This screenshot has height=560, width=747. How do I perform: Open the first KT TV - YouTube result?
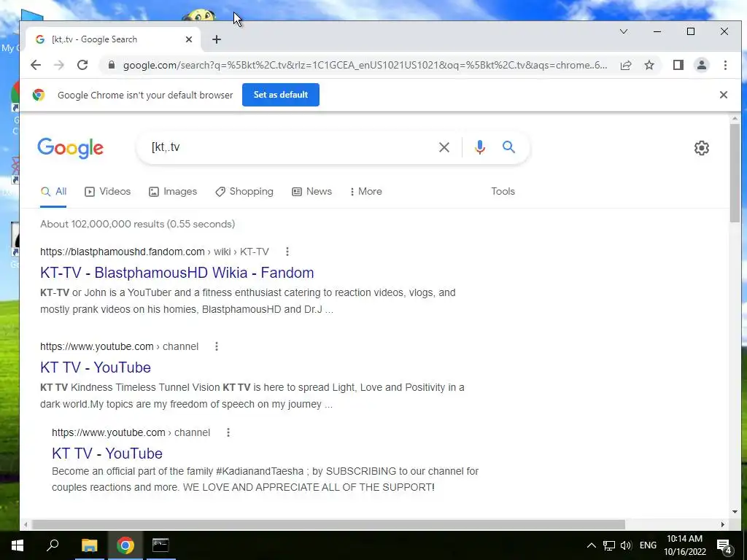click(x=96, y=367)
